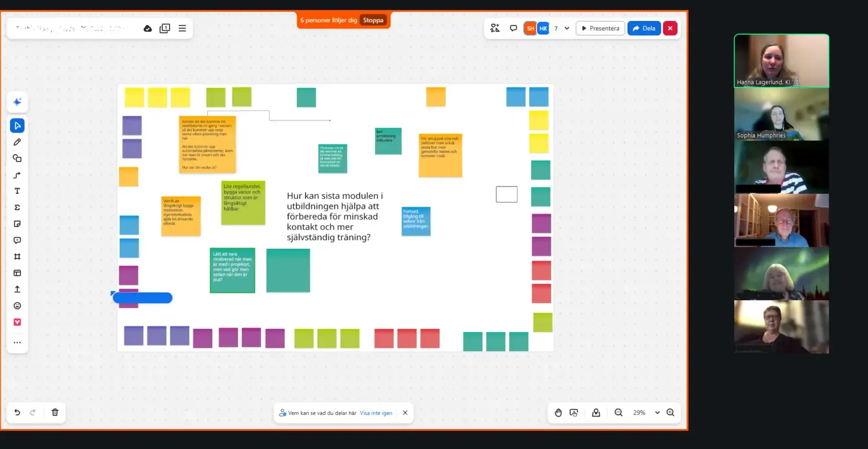The width and height of the screenshot is (868, 449).
Task: Activate the Frame tool
Action: (17, 256)
